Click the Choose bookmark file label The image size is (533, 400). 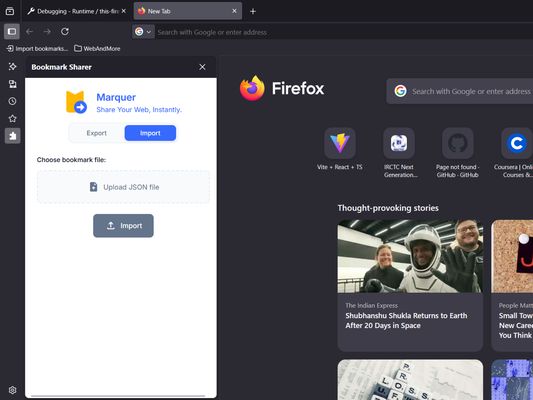pyautogui.click(x=71, y=160)
